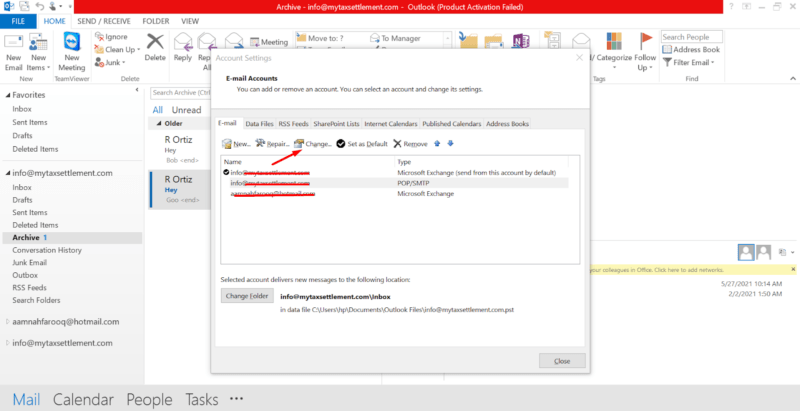Click Close in Account Settings dialog

pos(562,361)
